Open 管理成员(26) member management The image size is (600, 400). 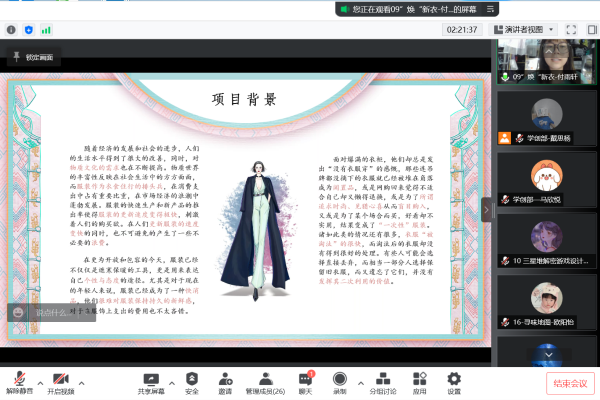pyautogui.click(x=265, y=379)
